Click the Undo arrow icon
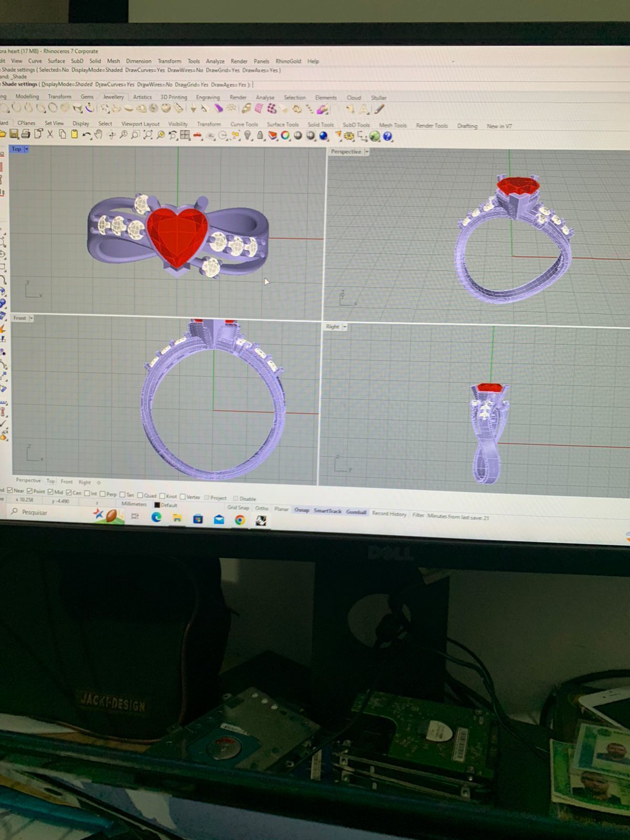This screenshot has height=840, width=630. (87, 135)
